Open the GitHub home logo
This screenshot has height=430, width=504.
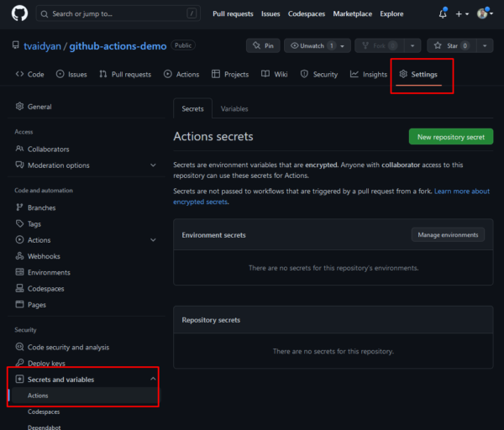(x=19, y=13)
